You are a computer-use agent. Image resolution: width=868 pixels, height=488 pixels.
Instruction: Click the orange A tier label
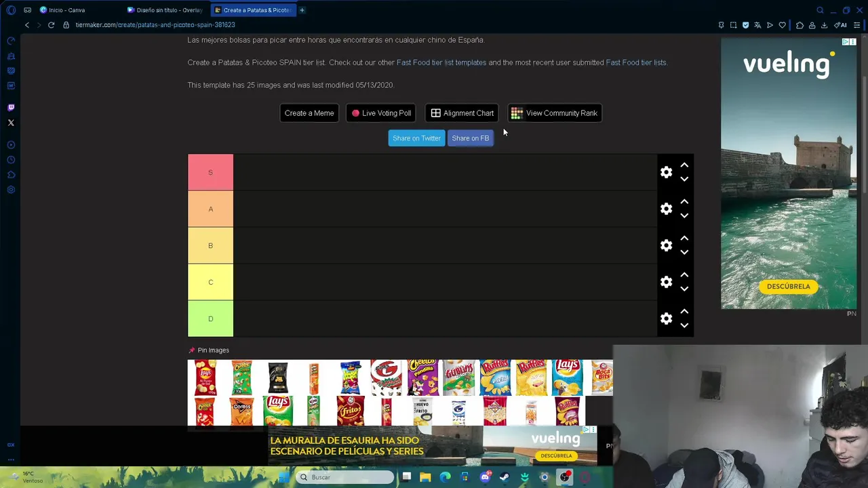(x=210, y=209)
